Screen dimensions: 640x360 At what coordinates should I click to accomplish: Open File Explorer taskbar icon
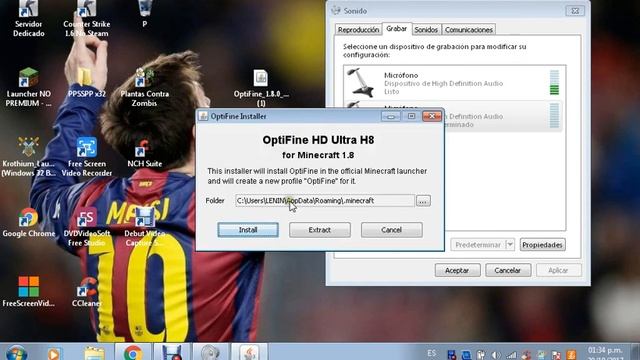point(94,353)
